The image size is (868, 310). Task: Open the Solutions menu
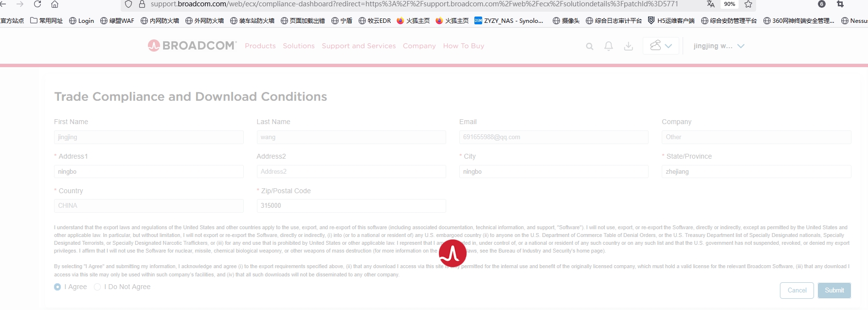coord(299,46)
